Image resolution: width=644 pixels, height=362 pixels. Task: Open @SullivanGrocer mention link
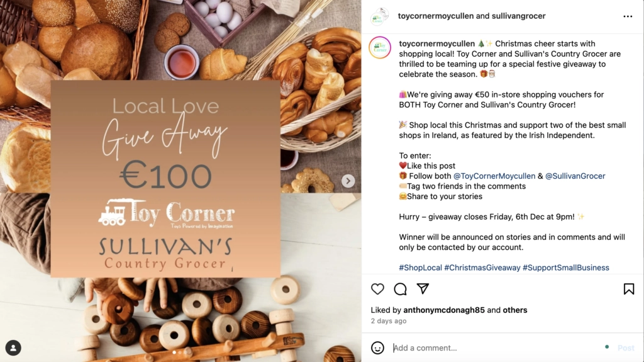[x=575, y=176]
